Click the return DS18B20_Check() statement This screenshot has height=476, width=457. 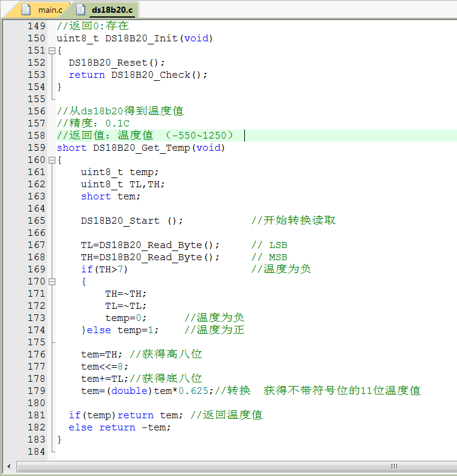coord(138,75)
